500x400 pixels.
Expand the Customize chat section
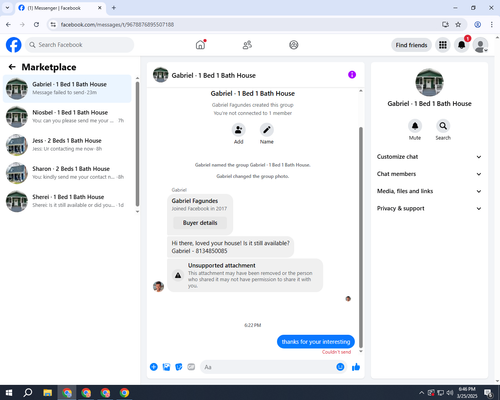pos(429,157)
